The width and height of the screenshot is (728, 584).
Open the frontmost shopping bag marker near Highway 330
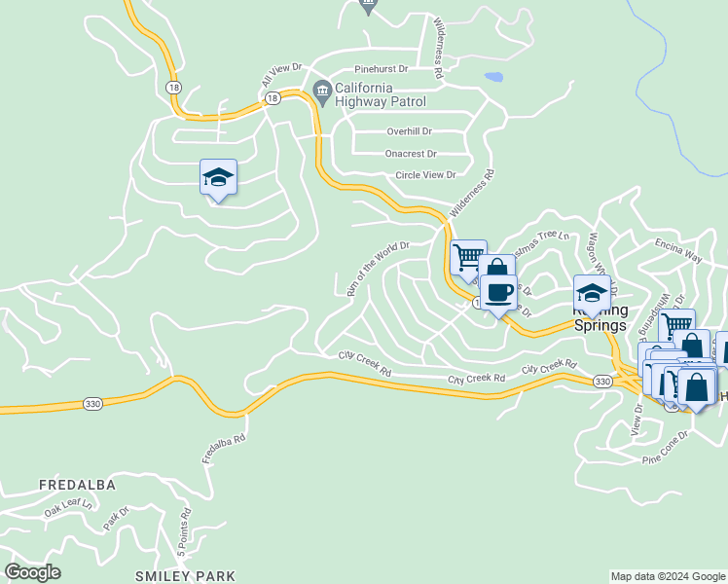pos(697,387)
